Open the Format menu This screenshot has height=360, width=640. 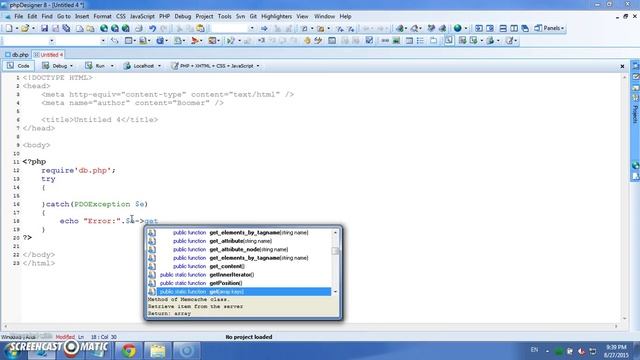[x=102, y=16]
